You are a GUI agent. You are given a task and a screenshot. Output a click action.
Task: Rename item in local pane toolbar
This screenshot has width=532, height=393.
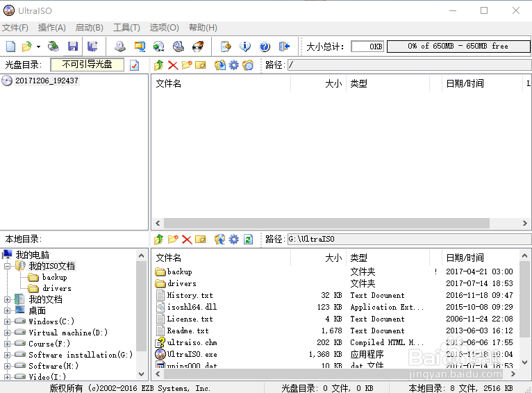[x=201, y=240]
